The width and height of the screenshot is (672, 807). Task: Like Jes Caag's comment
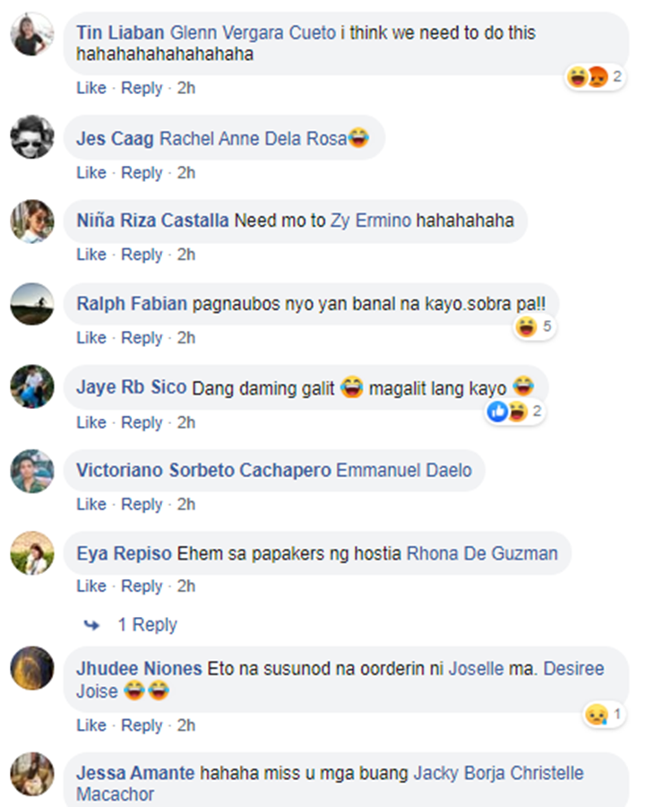(x=91, y=172)
